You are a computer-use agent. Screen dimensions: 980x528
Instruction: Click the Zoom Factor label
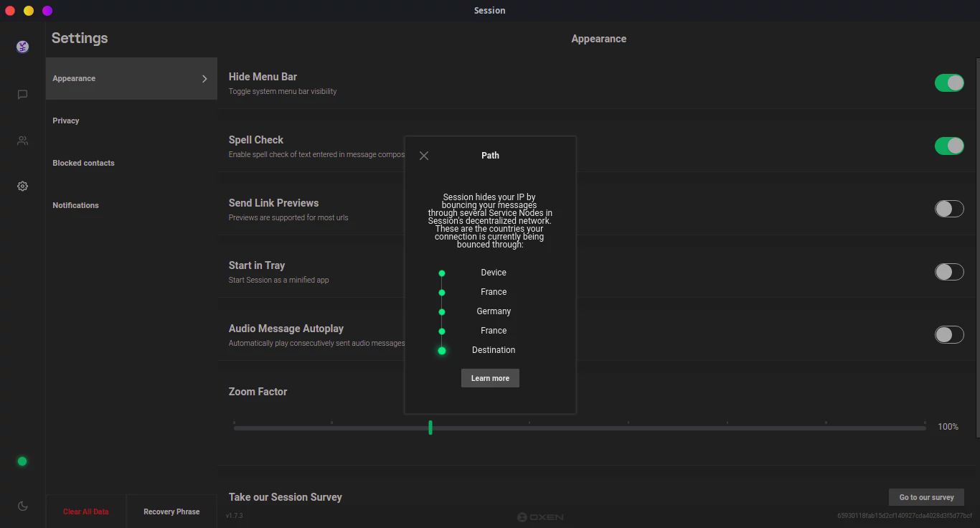point(258,392)
